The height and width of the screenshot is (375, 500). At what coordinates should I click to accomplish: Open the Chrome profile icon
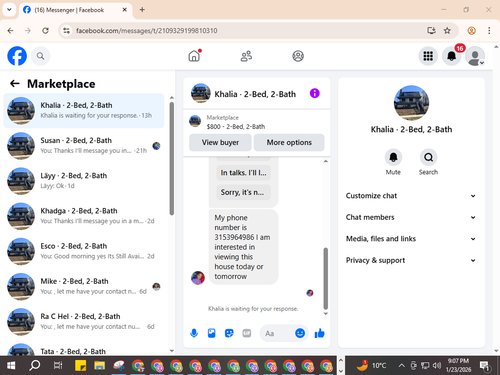[471, 31]
